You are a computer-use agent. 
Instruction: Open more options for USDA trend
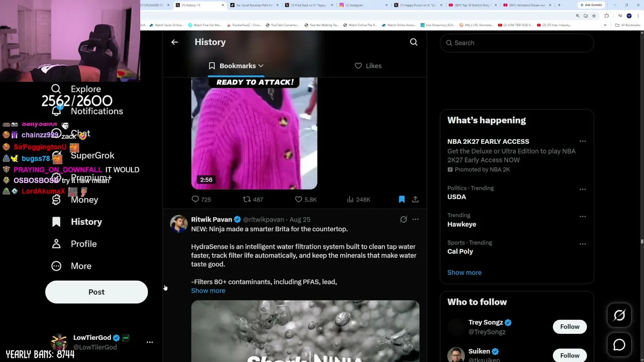pos(583,190)
